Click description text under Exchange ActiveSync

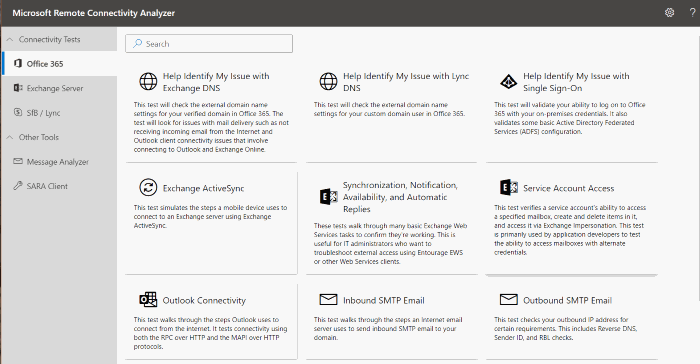point(210,217)
